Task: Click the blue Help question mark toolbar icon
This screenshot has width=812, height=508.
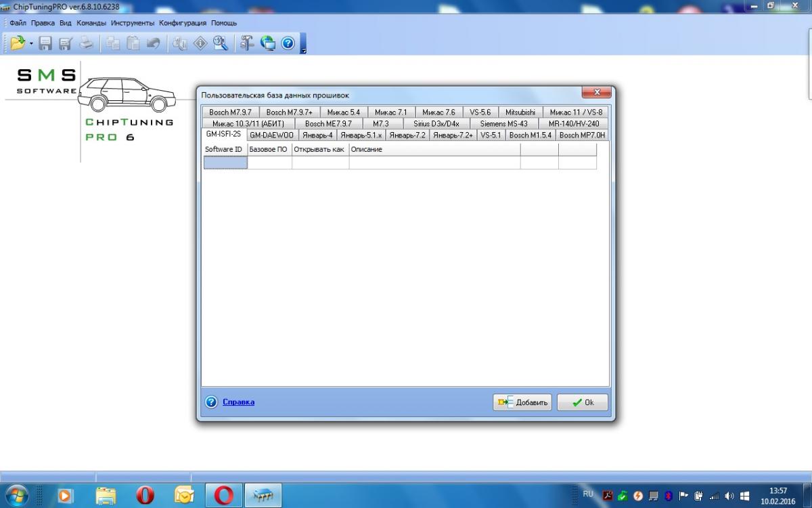Action: [x=288, y=43]
